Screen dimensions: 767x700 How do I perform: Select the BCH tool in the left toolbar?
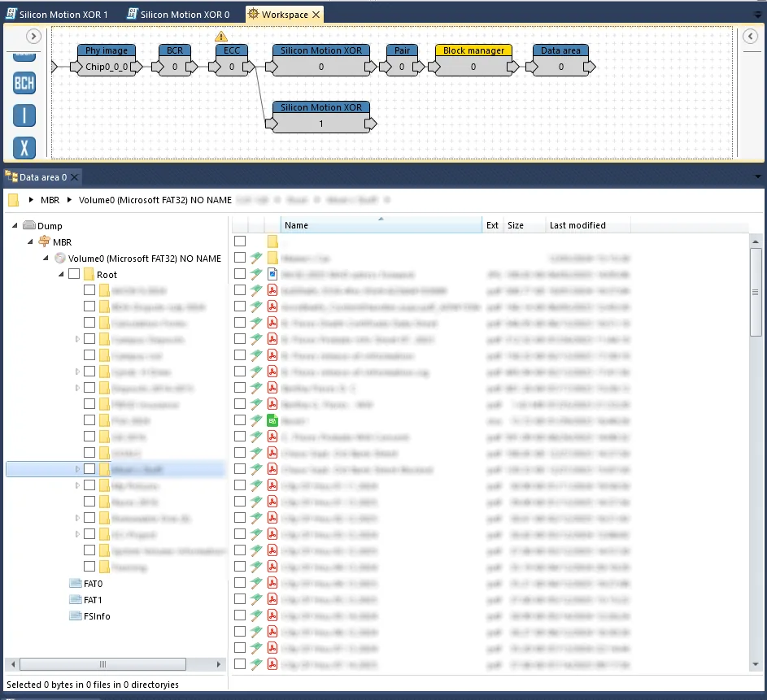[x=24, y=83]
